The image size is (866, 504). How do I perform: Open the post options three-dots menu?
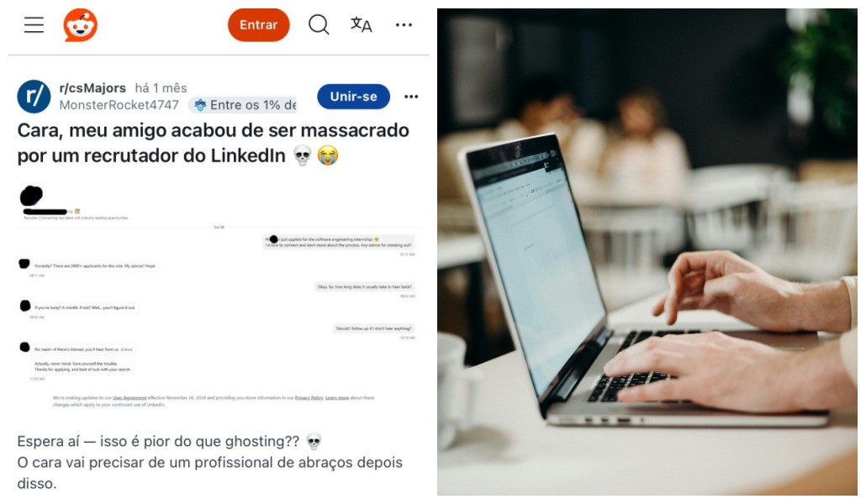[x=411, y=97]
